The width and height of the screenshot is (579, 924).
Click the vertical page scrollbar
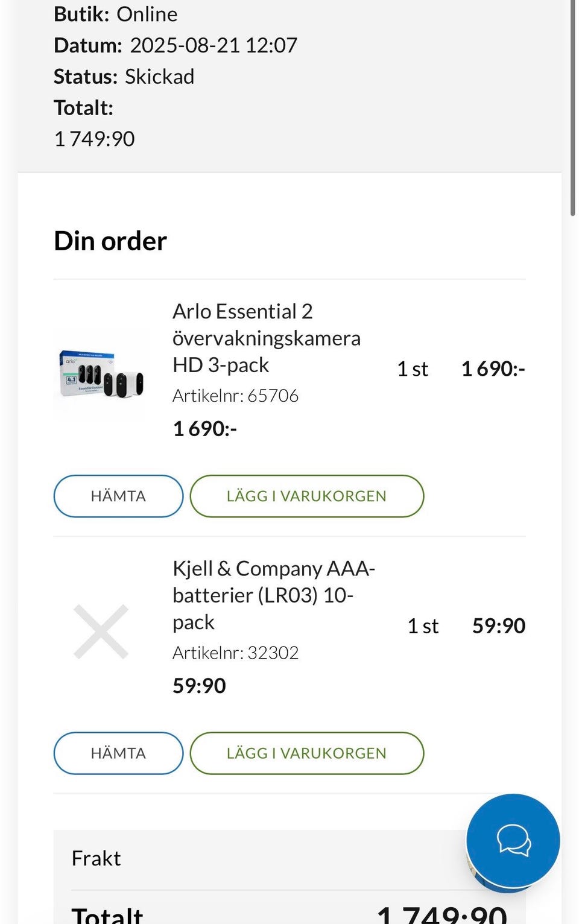[572, 109]
